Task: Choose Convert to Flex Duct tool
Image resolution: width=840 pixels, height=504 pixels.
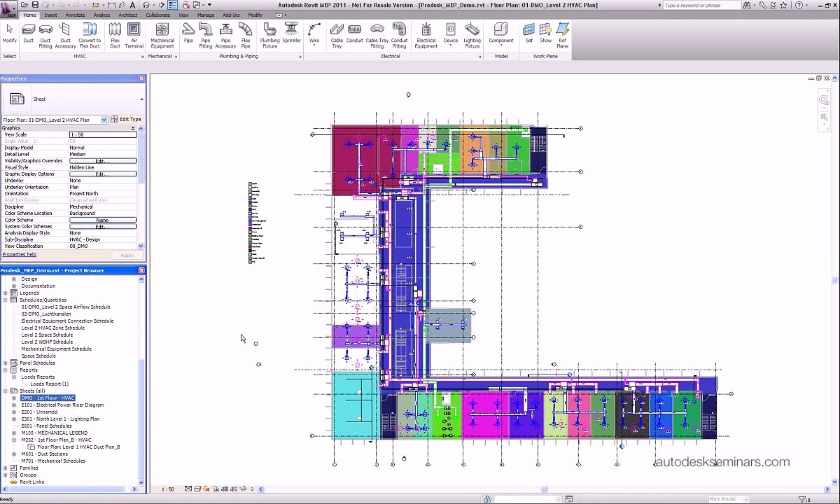Action: (90, 35)
